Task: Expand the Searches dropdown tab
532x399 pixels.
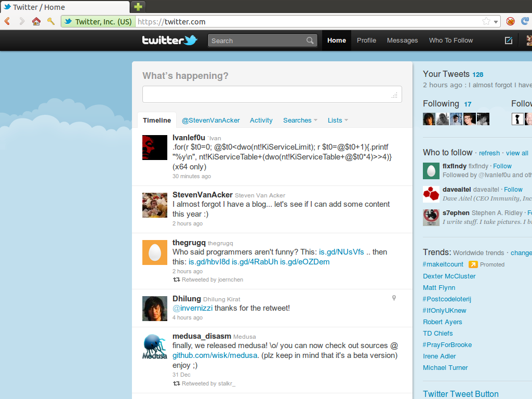Action: 300,121
